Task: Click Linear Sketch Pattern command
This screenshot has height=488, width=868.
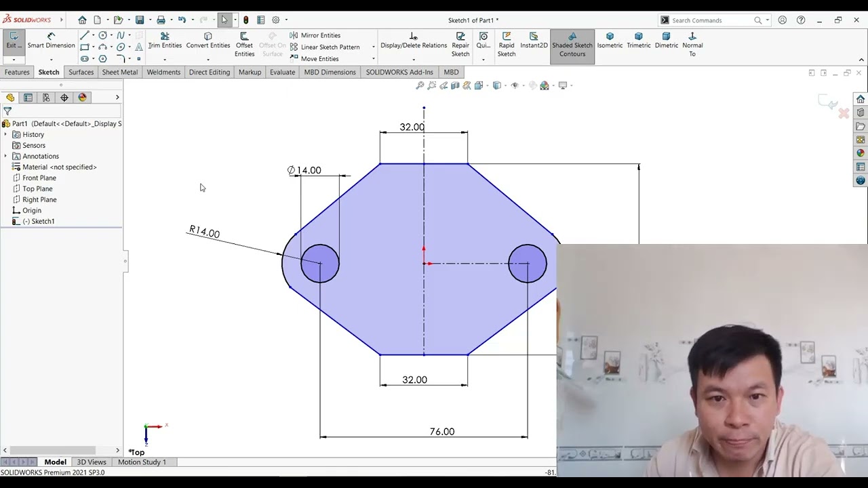Action: click(x=325, y=47)
